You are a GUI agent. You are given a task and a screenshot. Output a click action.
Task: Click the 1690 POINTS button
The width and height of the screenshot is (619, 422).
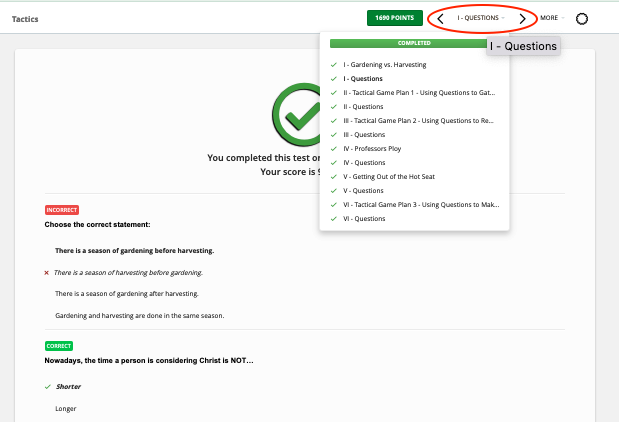394,18
